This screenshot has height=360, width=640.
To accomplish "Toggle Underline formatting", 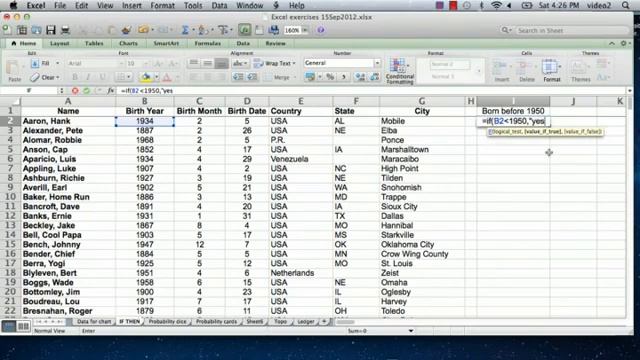I will (x=102, y=77).
